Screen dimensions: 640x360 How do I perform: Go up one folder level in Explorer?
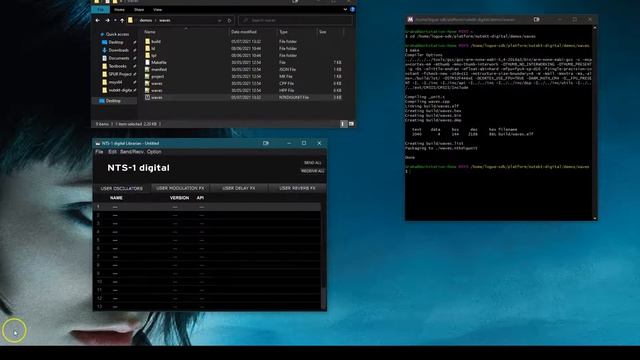tap(122, 20)
